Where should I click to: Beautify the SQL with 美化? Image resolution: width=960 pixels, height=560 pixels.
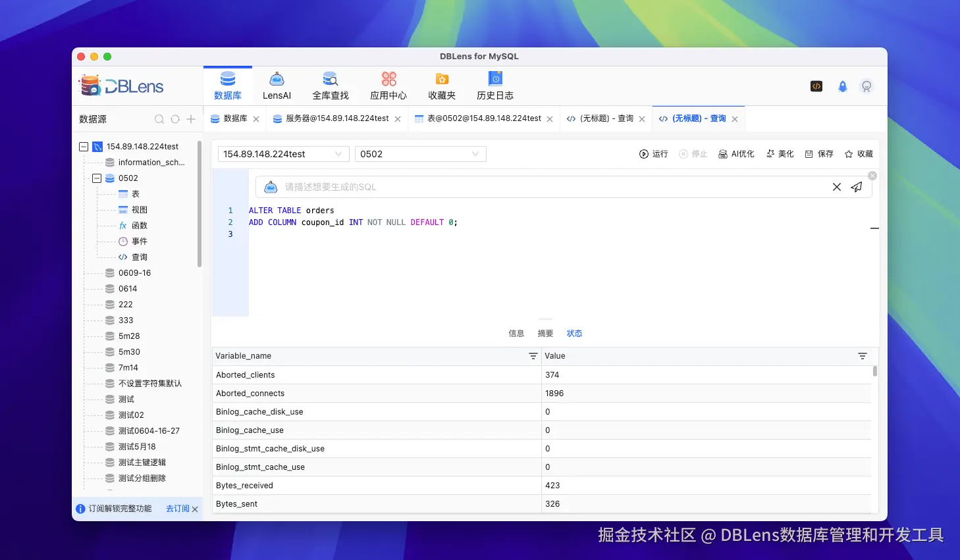[x=780, y=154]
